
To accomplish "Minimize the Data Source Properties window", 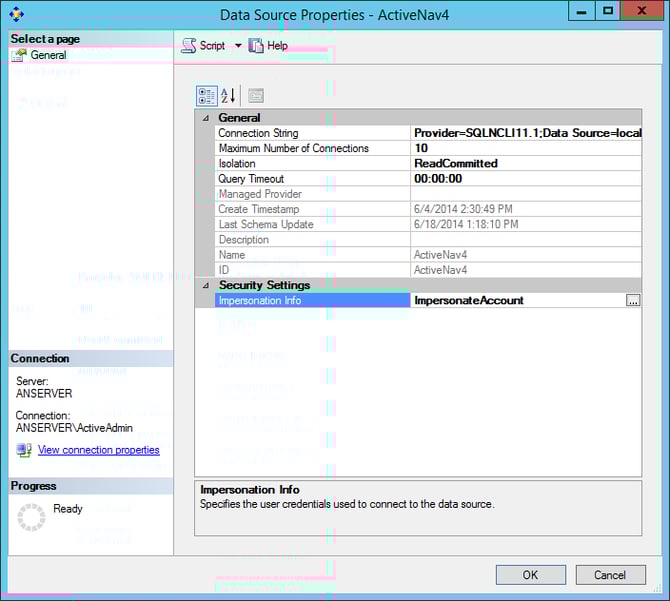I will (582, 11).
